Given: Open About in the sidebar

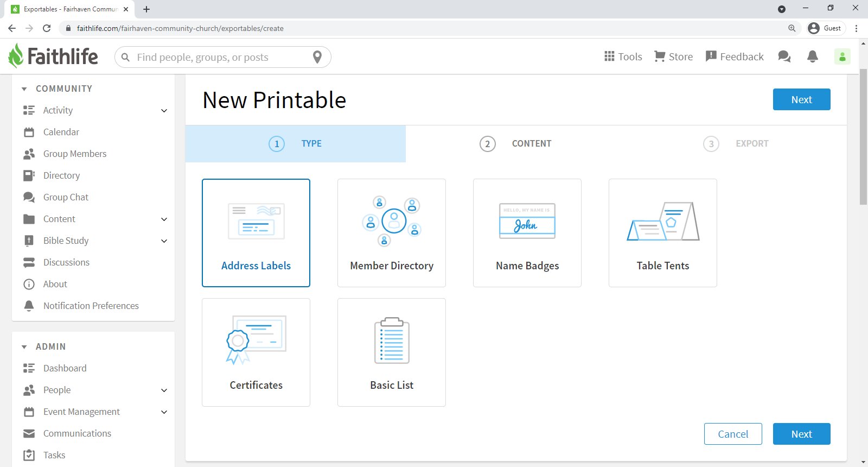Looking at the screenshot, I should click(55, 284).
